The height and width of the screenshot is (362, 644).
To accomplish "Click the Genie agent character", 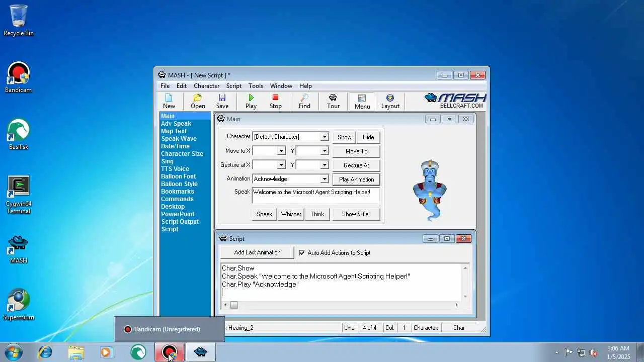I will pyautogui.click(x=429, y=191).
